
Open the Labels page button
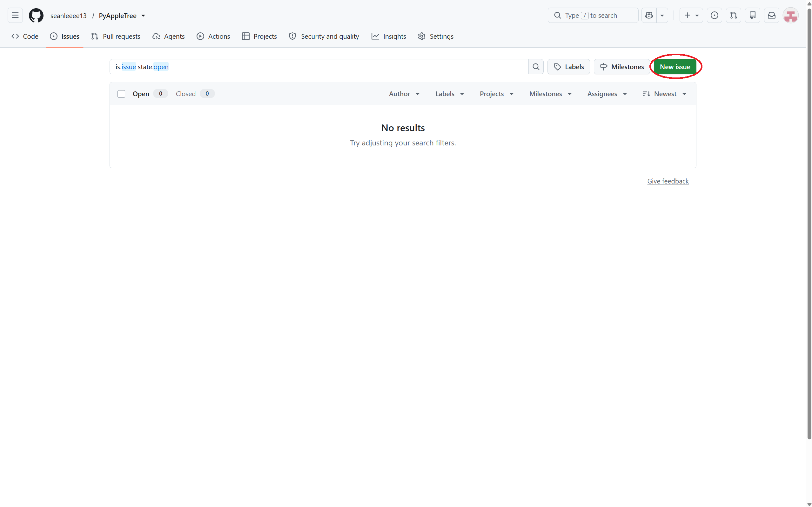[568, 67]
